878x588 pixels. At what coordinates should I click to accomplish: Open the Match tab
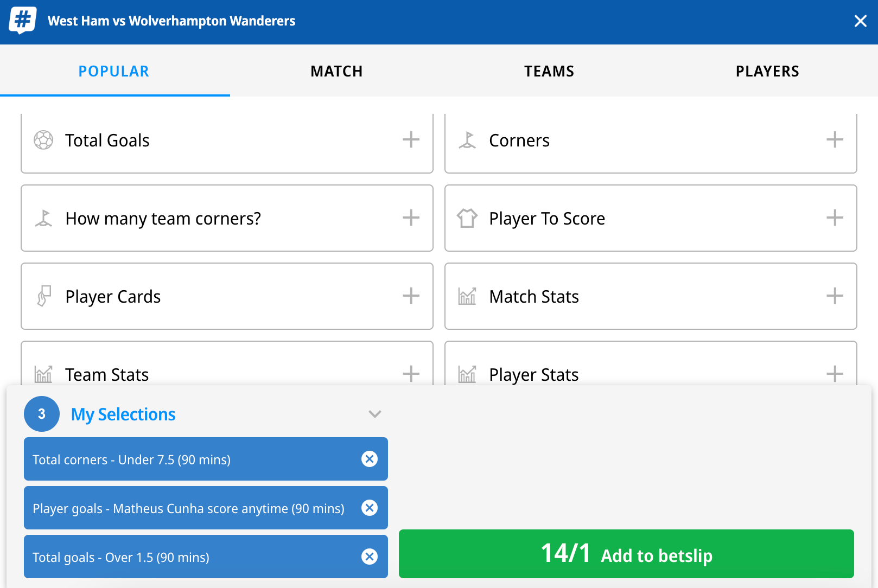[x=336, y=71]
